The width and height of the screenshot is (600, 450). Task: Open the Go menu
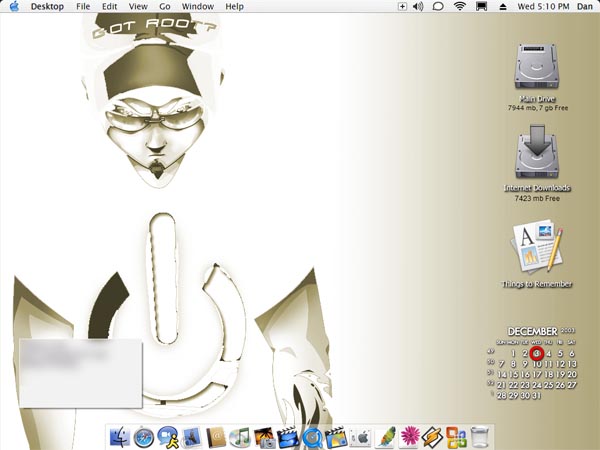[x=165, y=7]
